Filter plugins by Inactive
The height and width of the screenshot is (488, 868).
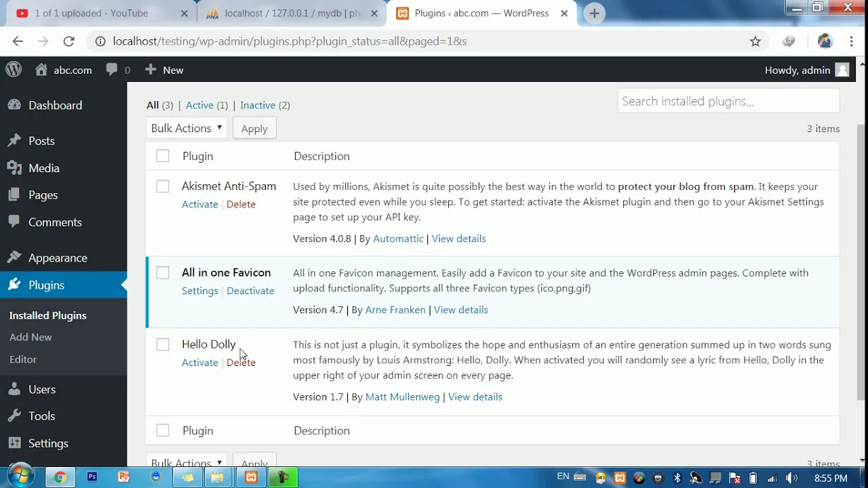tap(258, 105)
